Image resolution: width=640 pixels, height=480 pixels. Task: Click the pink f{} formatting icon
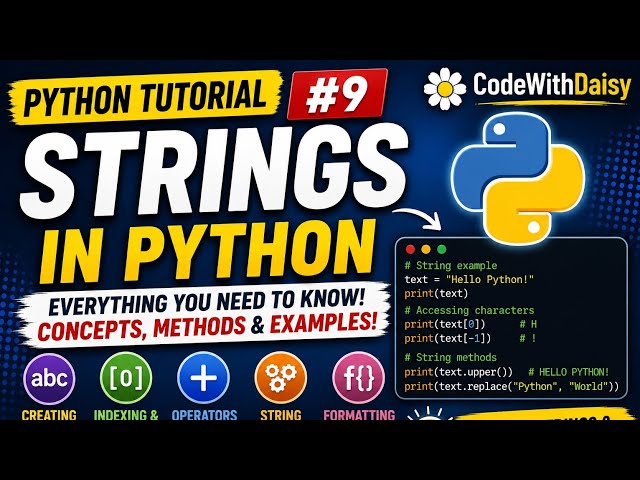pos(358,378)
